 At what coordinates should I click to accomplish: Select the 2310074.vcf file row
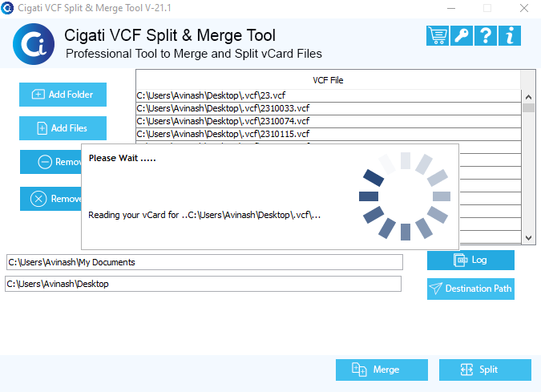pyautogui.click(x=328, y=121)
